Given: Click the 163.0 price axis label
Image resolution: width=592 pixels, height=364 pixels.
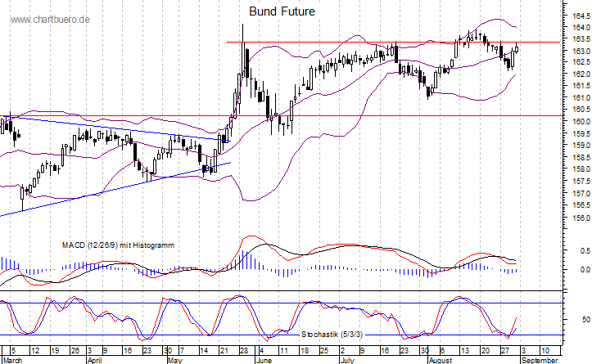Looking at the screenshot, I should coord(581,51).
